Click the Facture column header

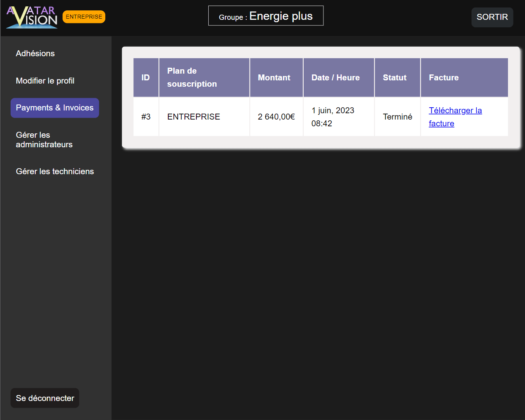click(464, 78)
